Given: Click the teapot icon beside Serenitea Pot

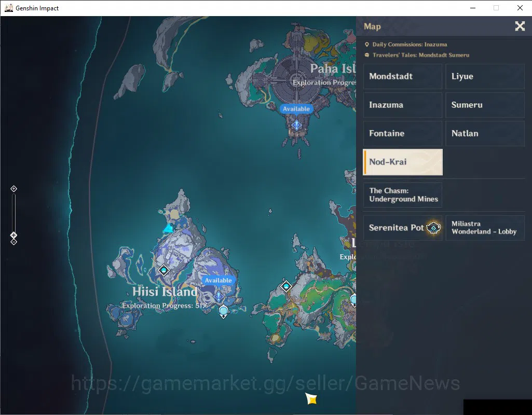Looking at the screenshot, I should (433, 228).
